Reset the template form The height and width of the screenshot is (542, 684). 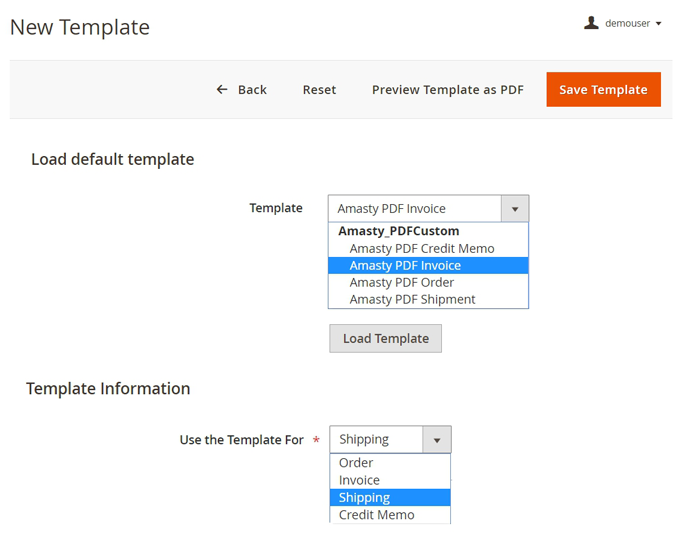tap(319, 90)
